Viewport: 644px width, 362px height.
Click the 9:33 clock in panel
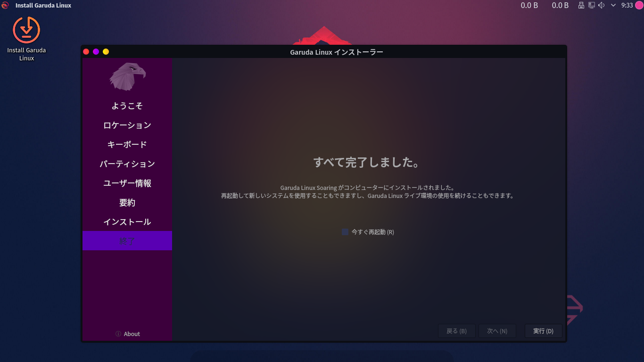[627, 6]
